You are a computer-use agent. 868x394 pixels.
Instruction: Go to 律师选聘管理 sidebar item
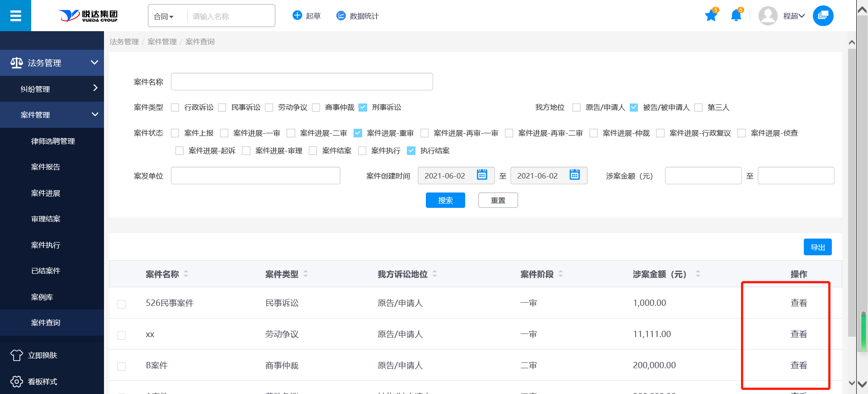[x=53, y=141]
